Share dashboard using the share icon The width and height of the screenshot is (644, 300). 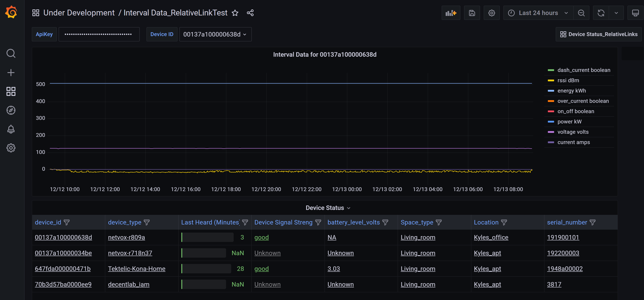(x=250, y=13)
